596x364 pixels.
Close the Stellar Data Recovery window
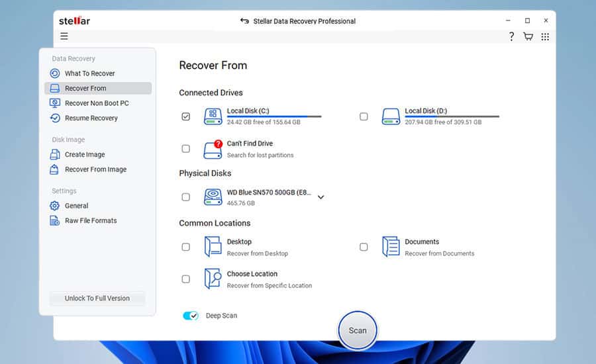pos(546,21)
